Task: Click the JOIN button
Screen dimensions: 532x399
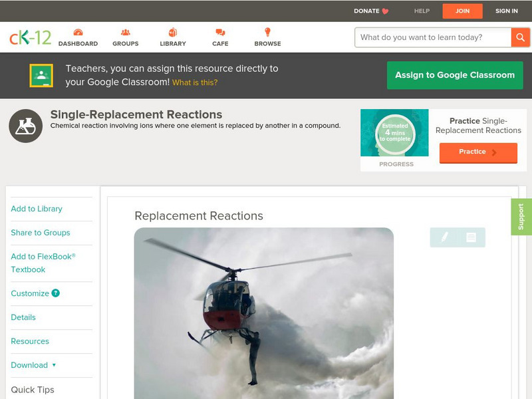Action: point(462,11)
